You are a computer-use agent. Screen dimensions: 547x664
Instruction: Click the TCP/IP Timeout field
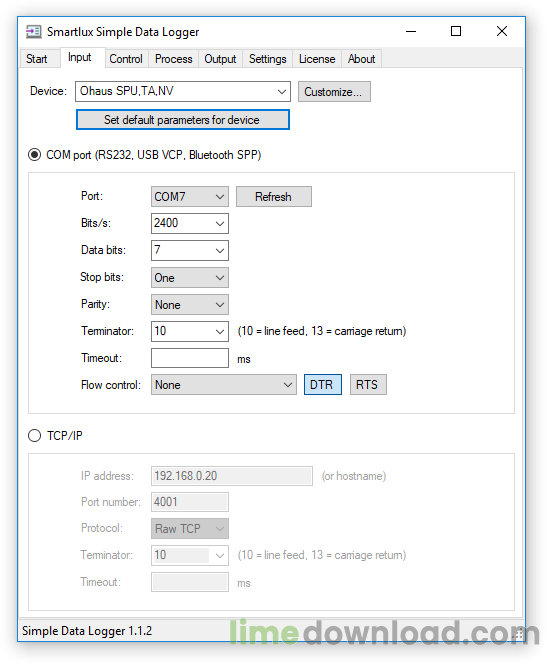coord(190,582)
